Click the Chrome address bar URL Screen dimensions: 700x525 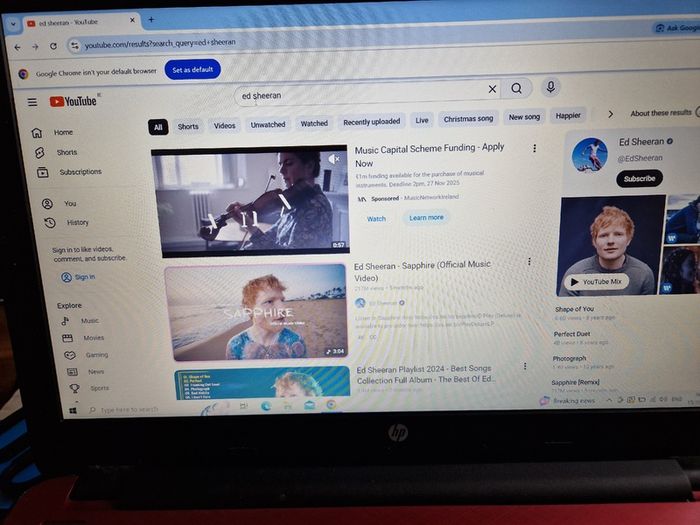click(160, 43)
